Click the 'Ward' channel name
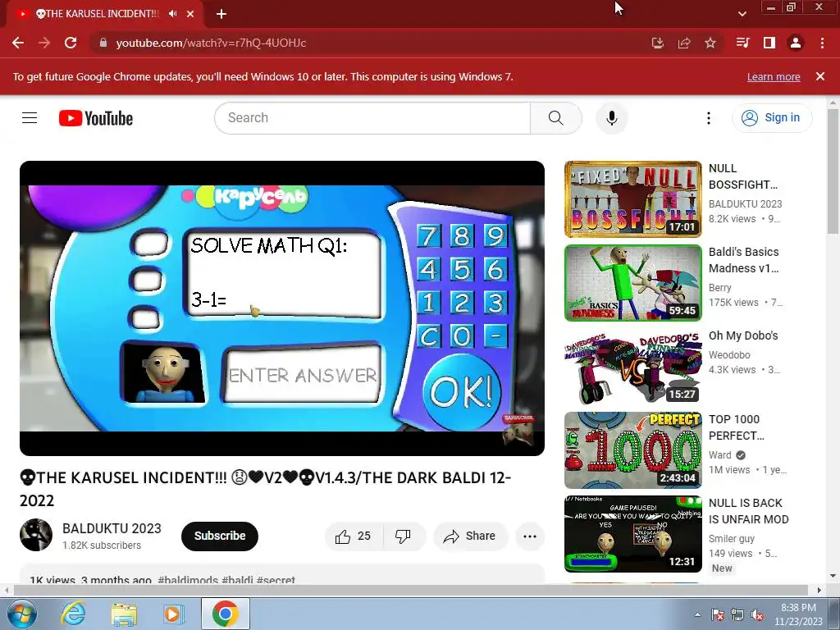Image resolution: width=840 pixels, height=630 pixels. click(x=719, y=454)
